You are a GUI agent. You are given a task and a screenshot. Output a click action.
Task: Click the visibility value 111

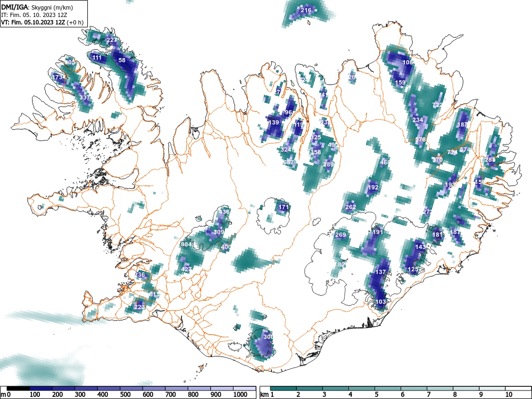point(97,57)
